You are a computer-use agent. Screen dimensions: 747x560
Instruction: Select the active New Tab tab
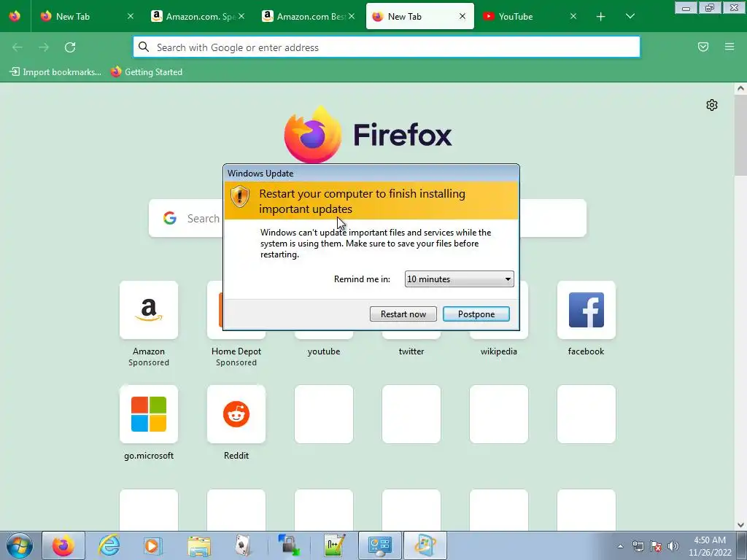[419, 16]
